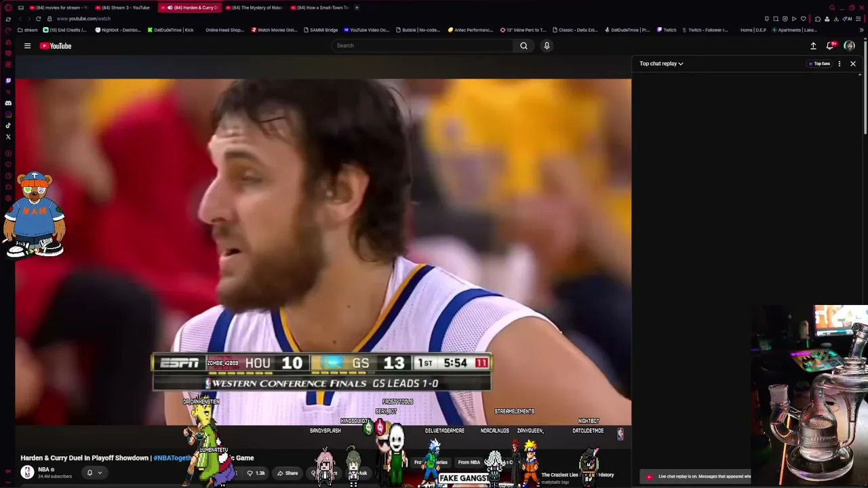Open the browser snapshot camera icon
This screenshot has width=868, height=488.
click(x=776, y=19)
